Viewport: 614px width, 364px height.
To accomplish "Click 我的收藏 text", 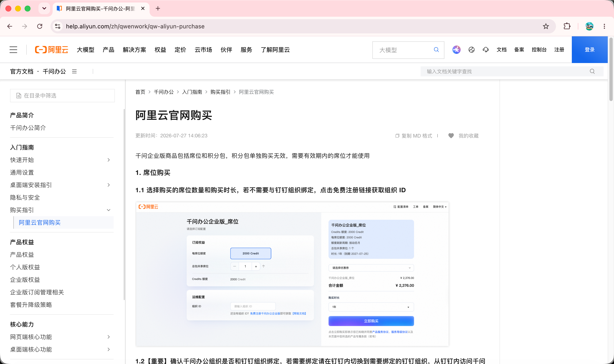I will tap(468, 136).
